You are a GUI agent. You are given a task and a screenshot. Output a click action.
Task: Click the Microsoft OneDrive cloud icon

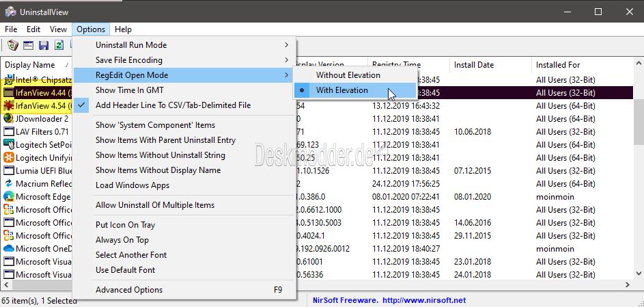tap(9, 249)
